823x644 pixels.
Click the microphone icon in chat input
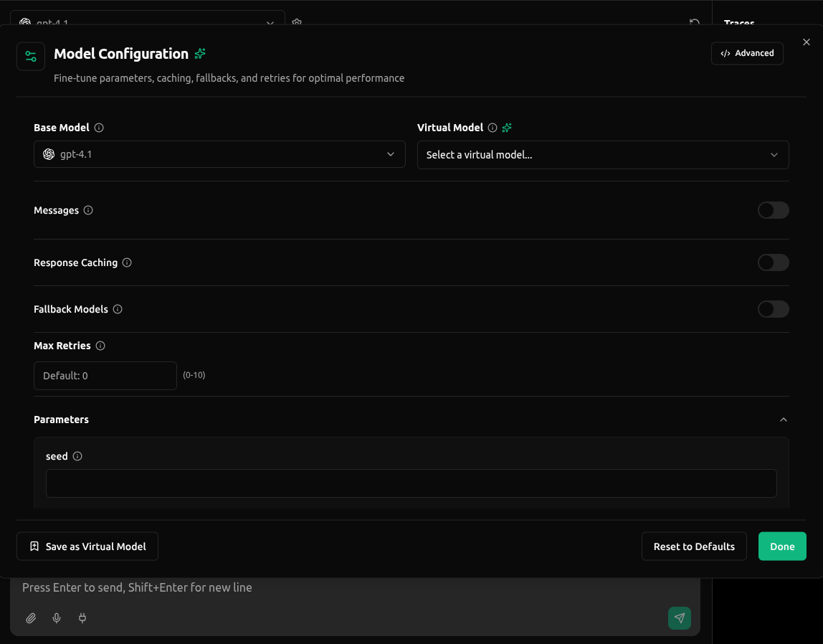click(57, 618)
